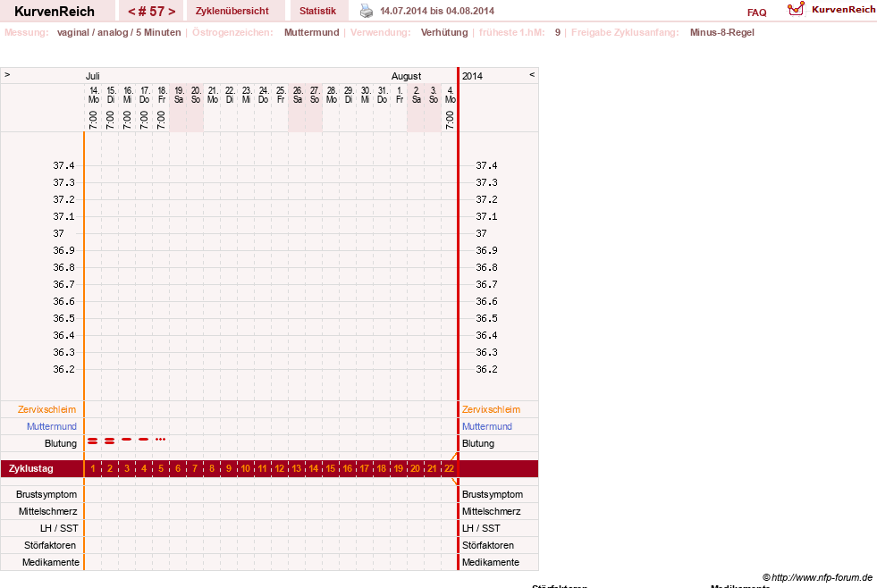Select cycle day 18 in the Zyklustag row
The width and height of the screenshot is (877, 588).
pos(382,468)
